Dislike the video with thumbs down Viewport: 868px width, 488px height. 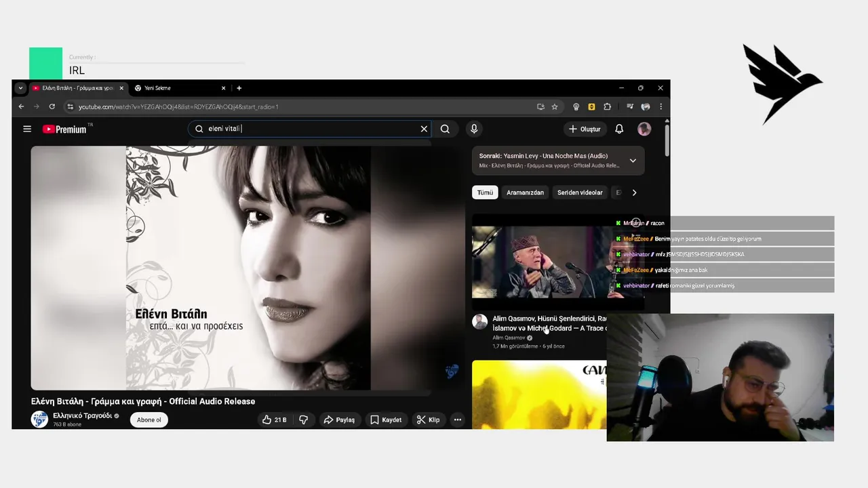tap(304, 420)
